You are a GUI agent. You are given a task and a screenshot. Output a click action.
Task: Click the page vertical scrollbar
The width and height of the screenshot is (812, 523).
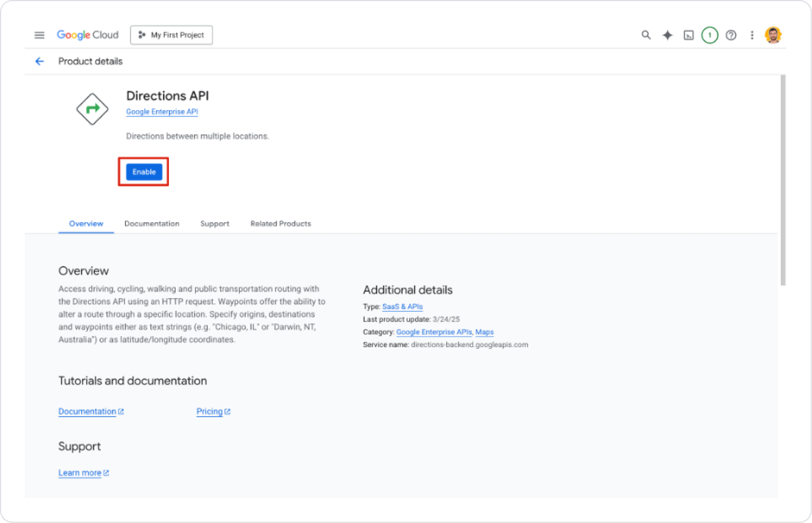[x=783, y=180]
